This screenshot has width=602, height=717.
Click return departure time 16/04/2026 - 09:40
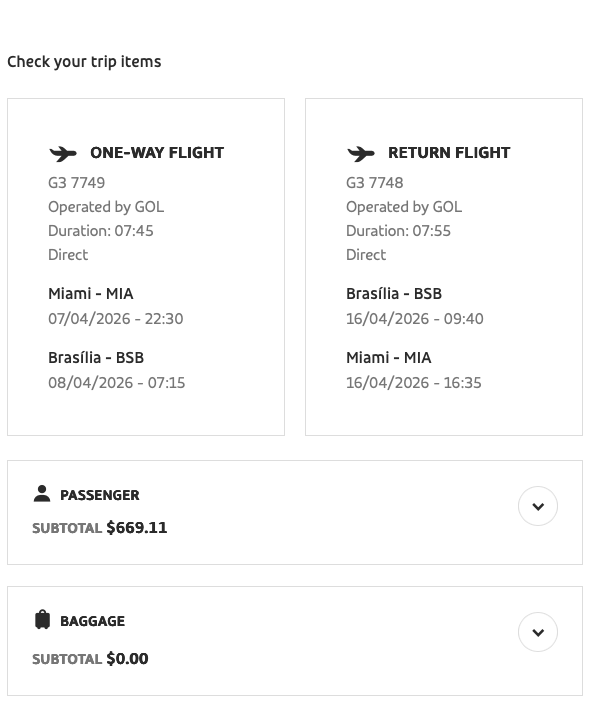pos(414,319)
